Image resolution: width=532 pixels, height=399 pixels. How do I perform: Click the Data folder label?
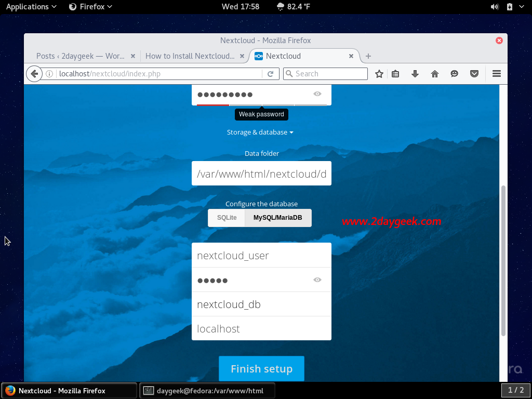pos(262,153)
